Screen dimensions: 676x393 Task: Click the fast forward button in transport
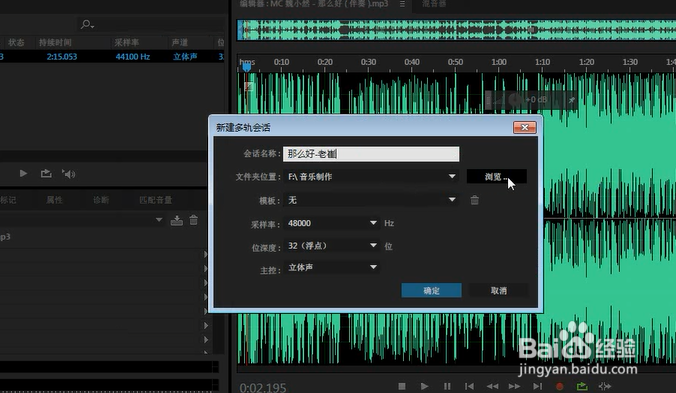click(x=514, y=386)
